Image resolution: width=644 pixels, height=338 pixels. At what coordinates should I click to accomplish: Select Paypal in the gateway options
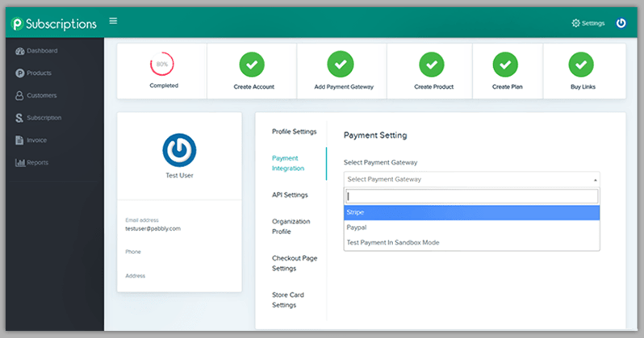(x=472, y=227)
